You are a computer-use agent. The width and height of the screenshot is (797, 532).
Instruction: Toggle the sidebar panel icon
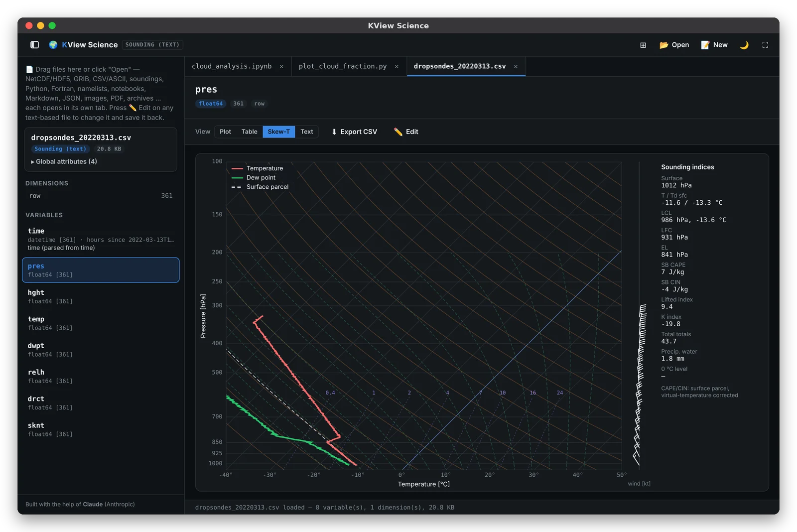coord(34,45)
